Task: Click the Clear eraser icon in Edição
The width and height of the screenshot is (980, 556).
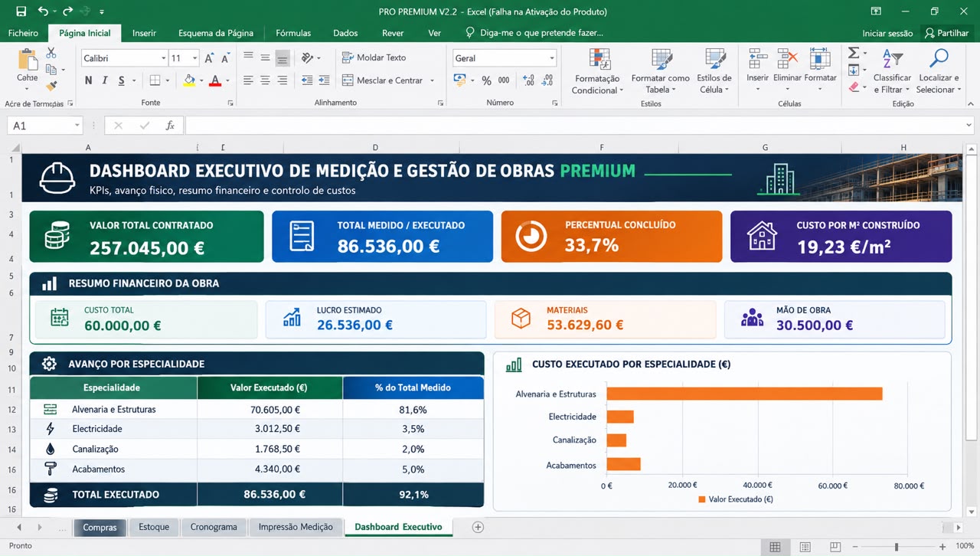Action: click(854, 87)
